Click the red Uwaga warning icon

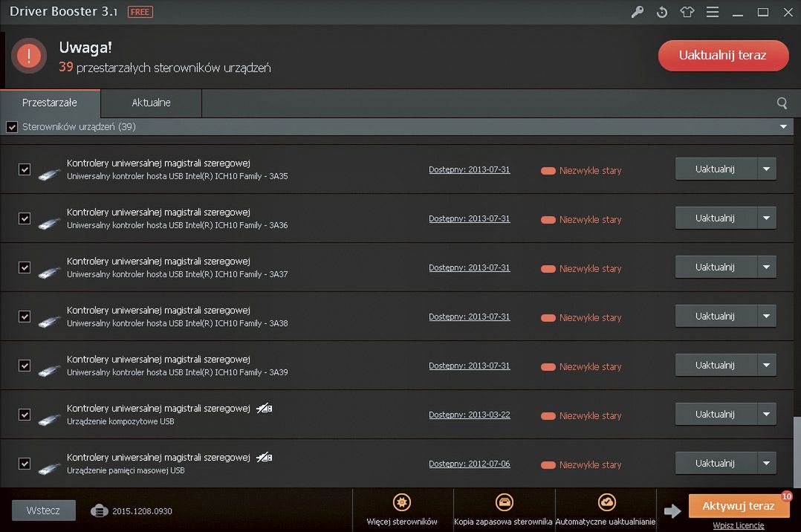(x=29, y=55)
